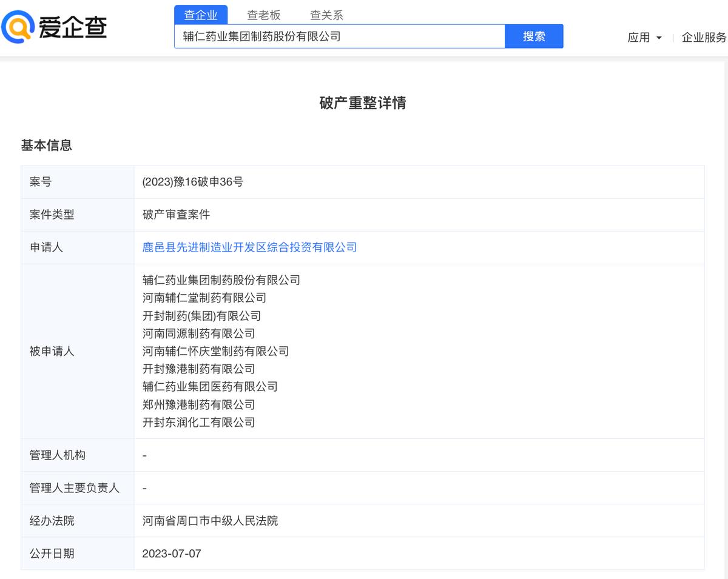The width and height of the screenshot is (728, 579).
Task: Click respondent 辅仁药业集团医药有限公司
Action: (210, 386)
